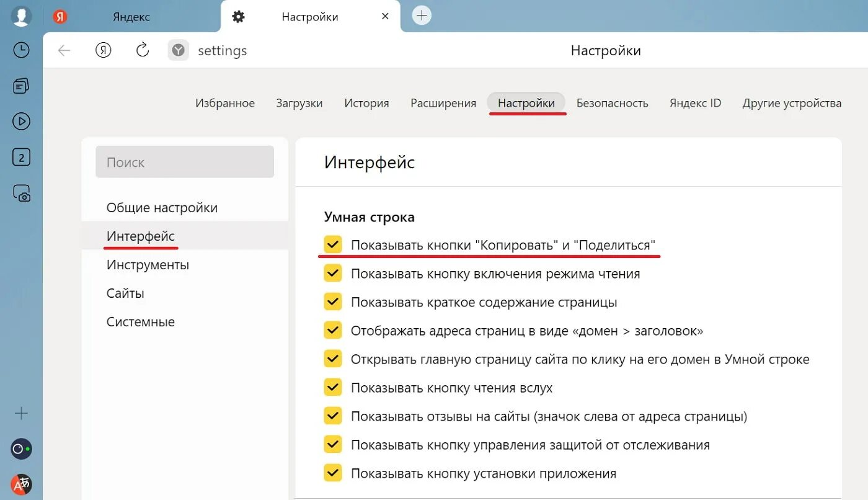Open the Загрузки section
This screenshot has width=868, height=500.
[299, 103]
